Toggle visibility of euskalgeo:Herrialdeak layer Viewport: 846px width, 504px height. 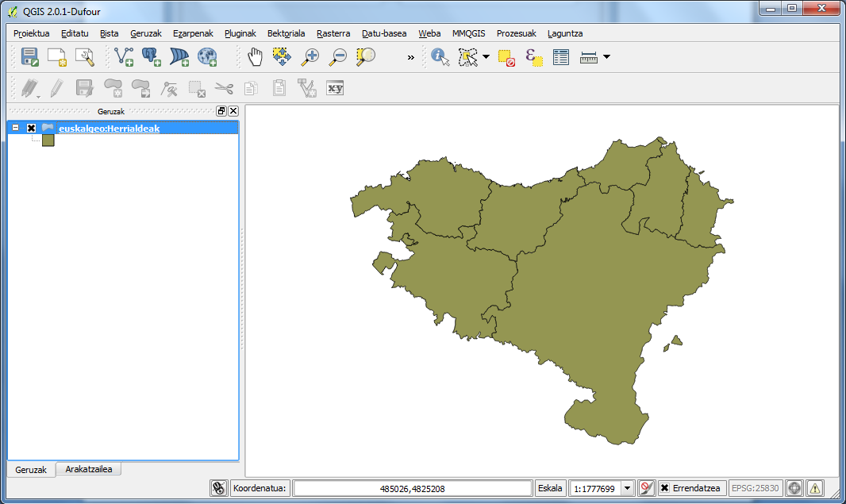click(x=32, y=128)
